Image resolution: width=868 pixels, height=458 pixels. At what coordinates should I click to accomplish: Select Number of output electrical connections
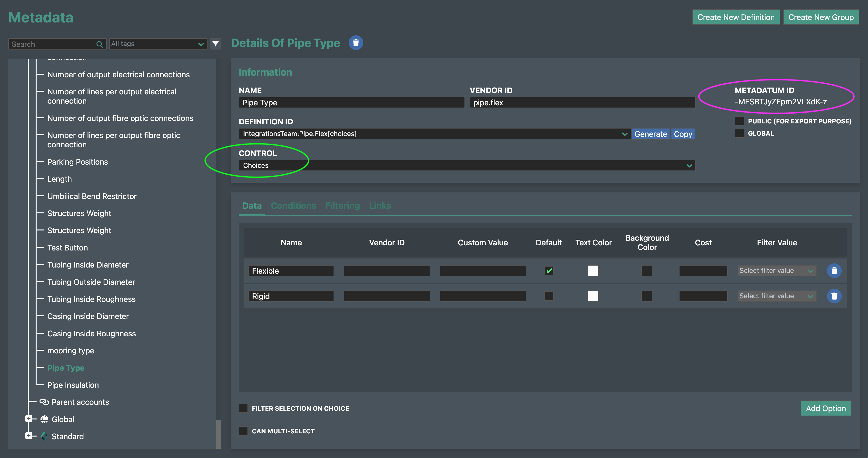click(x=118, y=74)
